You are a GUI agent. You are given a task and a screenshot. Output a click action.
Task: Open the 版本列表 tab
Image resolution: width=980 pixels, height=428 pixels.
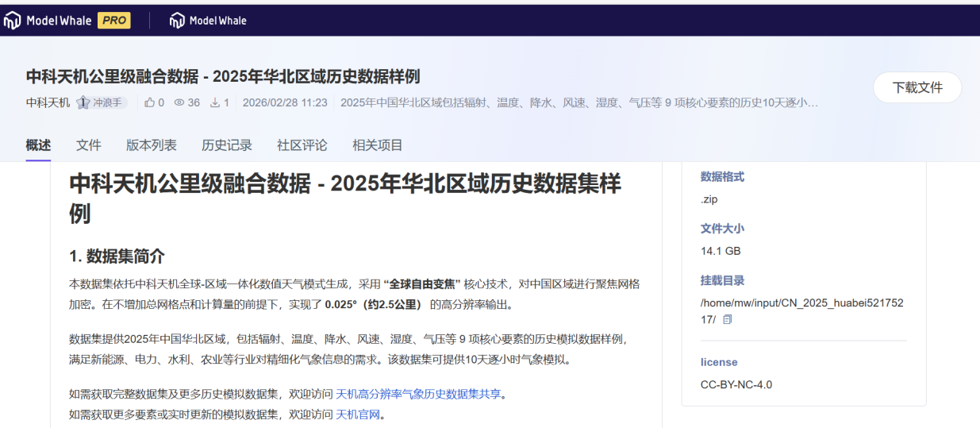[152, 145]
